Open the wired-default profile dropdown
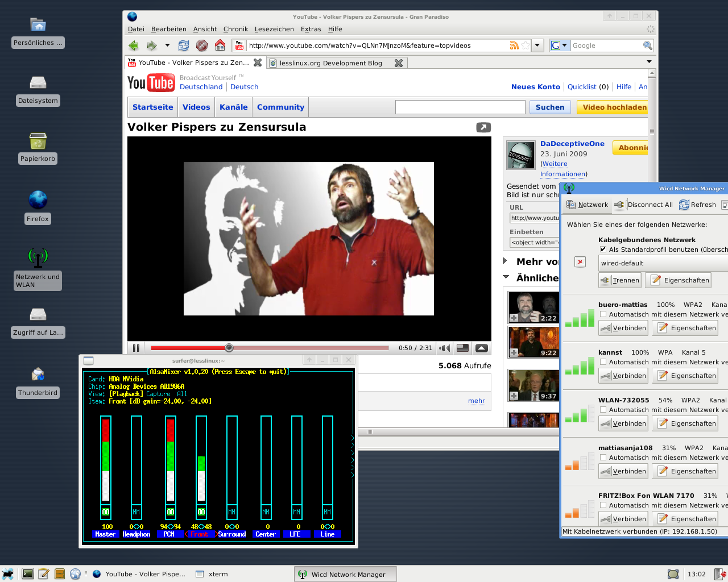 pos(663,263)
